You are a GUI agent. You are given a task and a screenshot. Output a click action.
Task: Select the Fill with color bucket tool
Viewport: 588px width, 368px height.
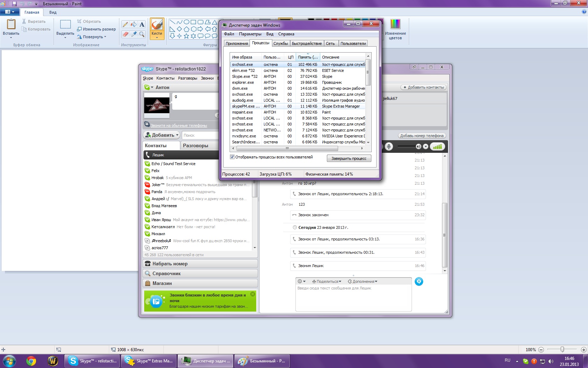click(133, 24)
